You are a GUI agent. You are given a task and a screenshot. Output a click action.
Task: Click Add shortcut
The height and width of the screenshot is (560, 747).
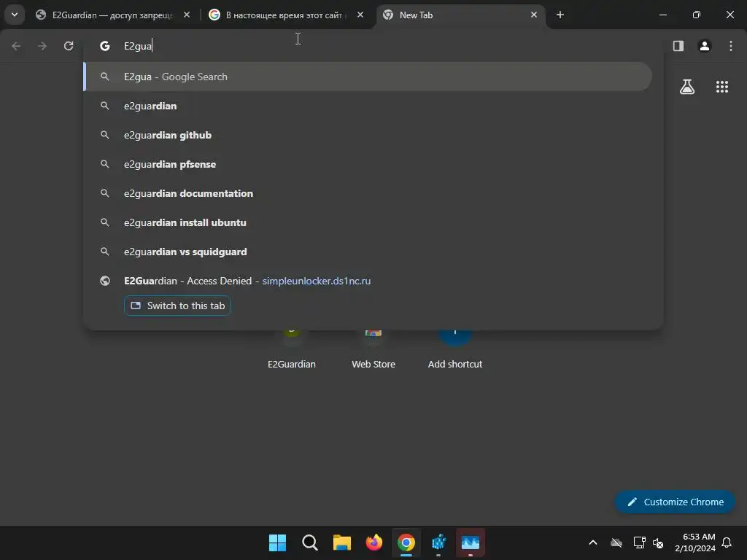click(455, 349)
